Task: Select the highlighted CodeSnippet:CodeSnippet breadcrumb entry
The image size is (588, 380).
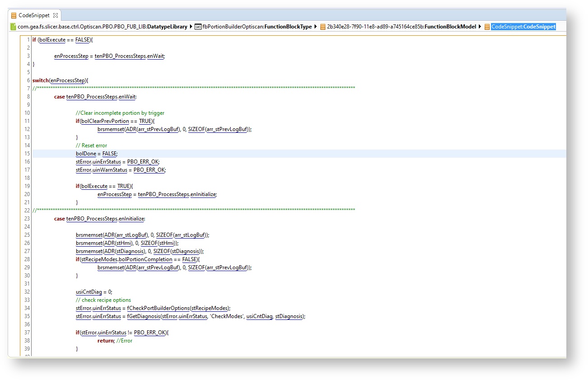Action: pos(523,27)
